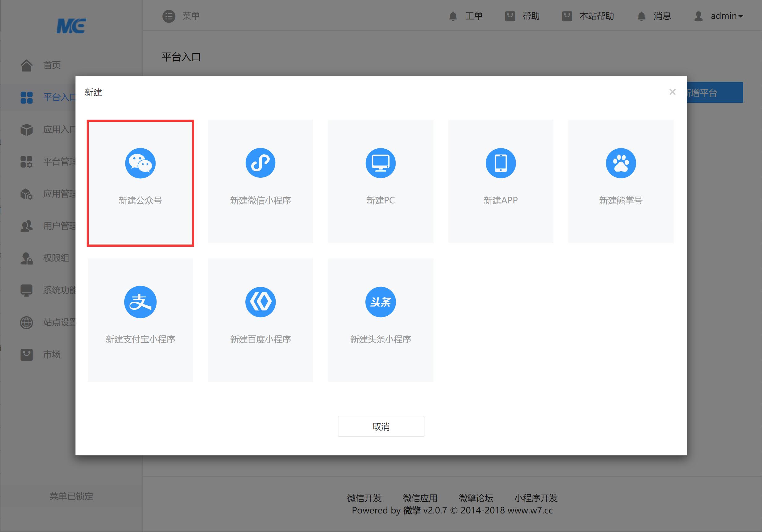Click 菜单已锁定 at sidebar bottom
Image resolution: width=762 pixels, height=532 pixels.
click(71, 496)
